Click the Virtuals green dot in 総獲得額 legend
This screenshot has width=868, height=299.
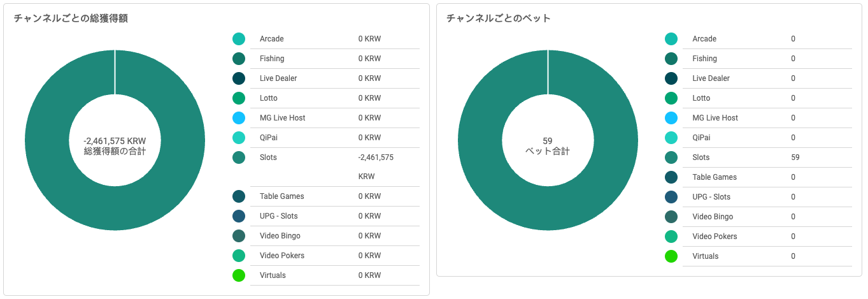point(239,275)
